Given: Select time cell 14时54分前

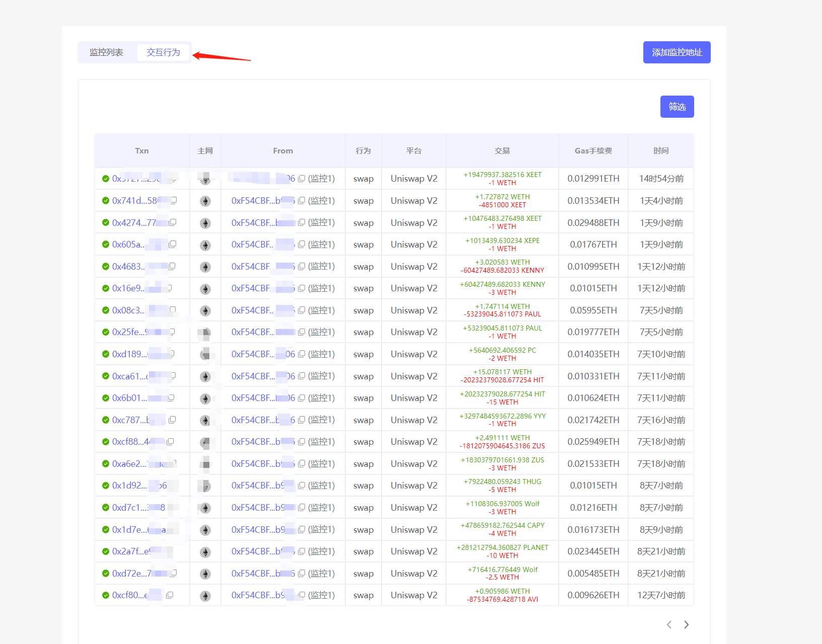Looking at the screenshot, I should pyautogui.click(x=661, y=179).
